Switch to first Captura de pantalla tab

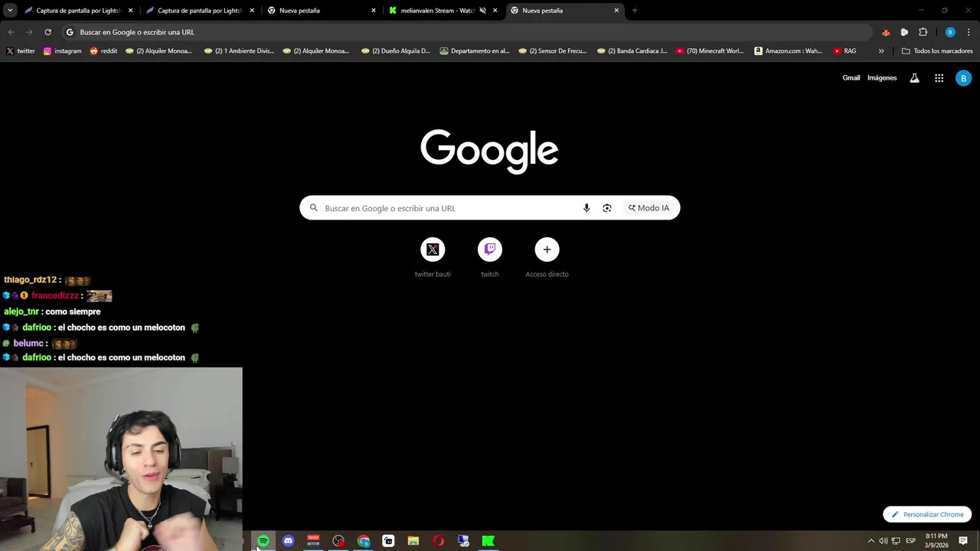(x=79, y=11)
